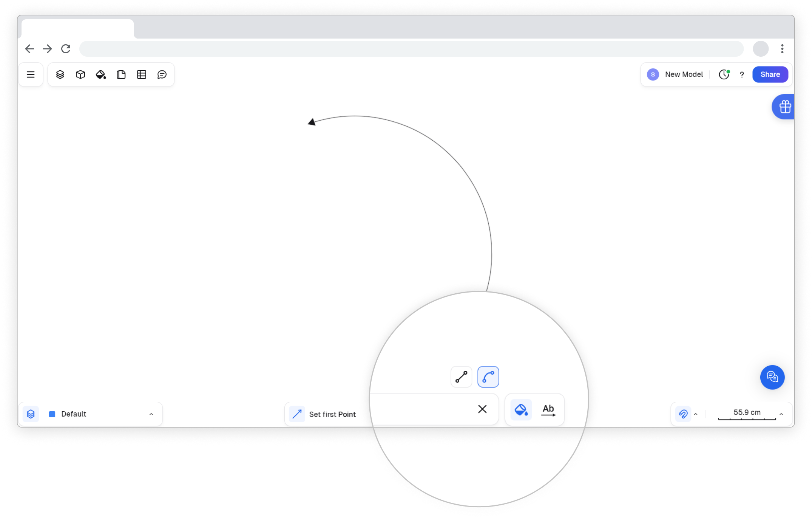Open the pages documents icon
The height and width of the screenshot is (519, 812).
click(x=121, y=74)
